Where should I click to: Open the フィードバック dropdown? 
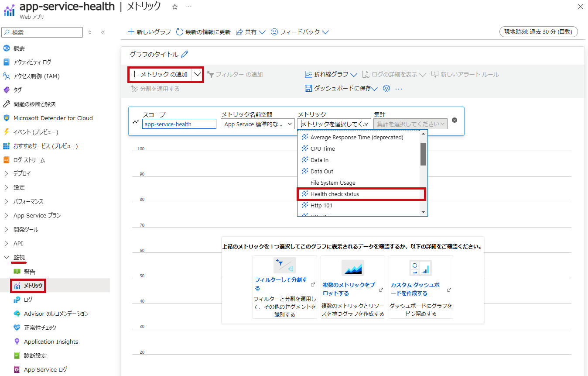click(x=300, y=32)
